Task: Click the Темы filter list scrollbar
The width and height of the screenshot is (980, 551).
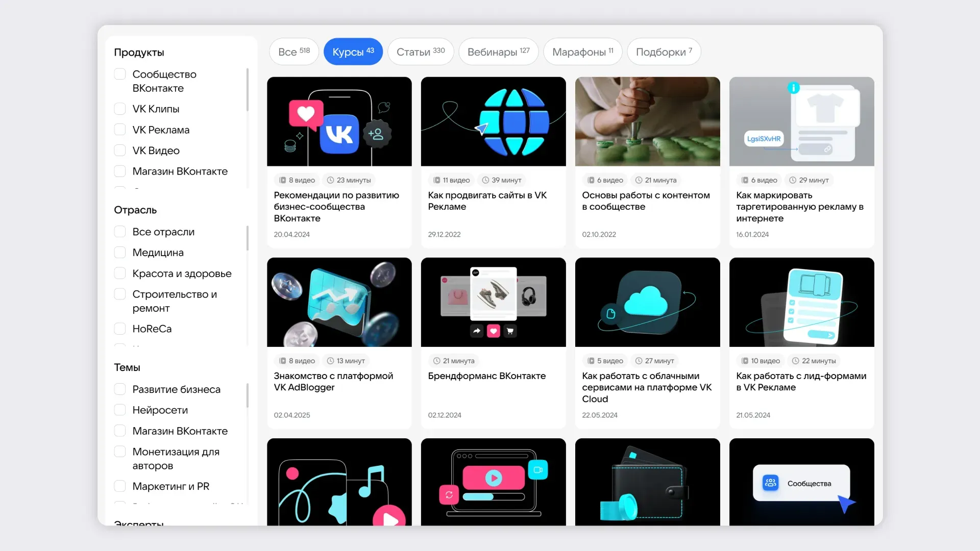Action: tap(248, 395)
